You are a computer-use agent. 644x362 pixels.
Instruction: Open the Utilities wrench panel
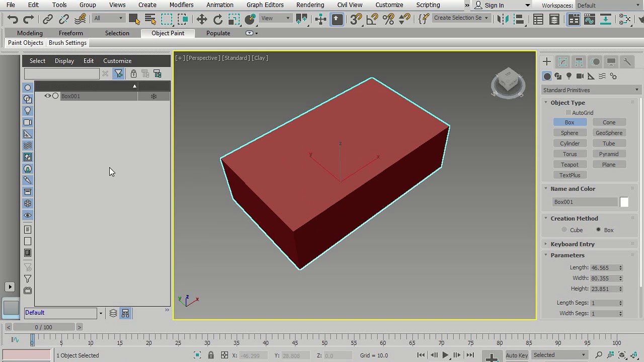(x=627, y=61)
